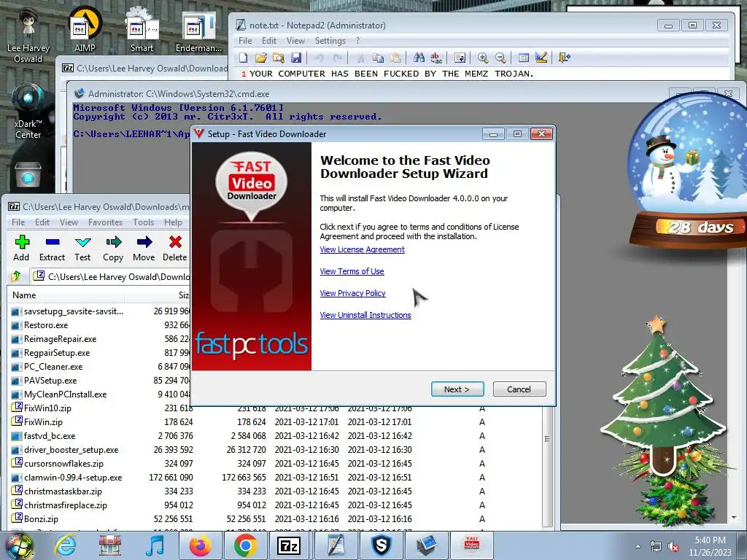Image resolution: width=747 pixels, height=560 pixels.
Task: Click Name column header in 7-Zip
Action: (66, 295)
